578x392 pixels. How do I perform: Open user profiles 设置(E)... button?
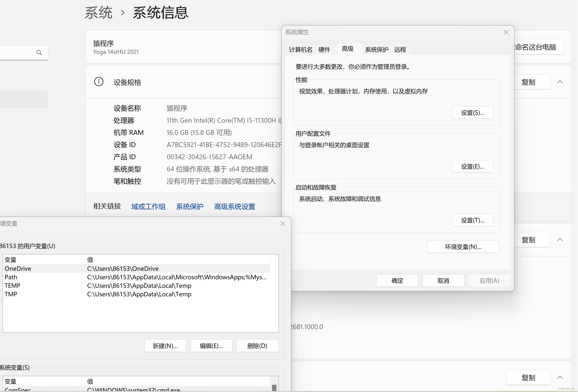click(473, 166)
